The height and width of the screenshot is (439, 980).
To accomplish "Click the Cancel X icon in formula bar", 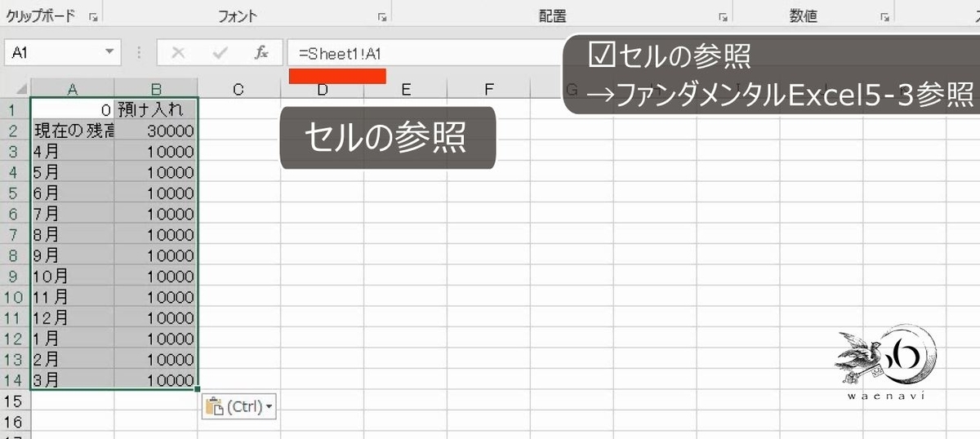I will click(178, 53).
